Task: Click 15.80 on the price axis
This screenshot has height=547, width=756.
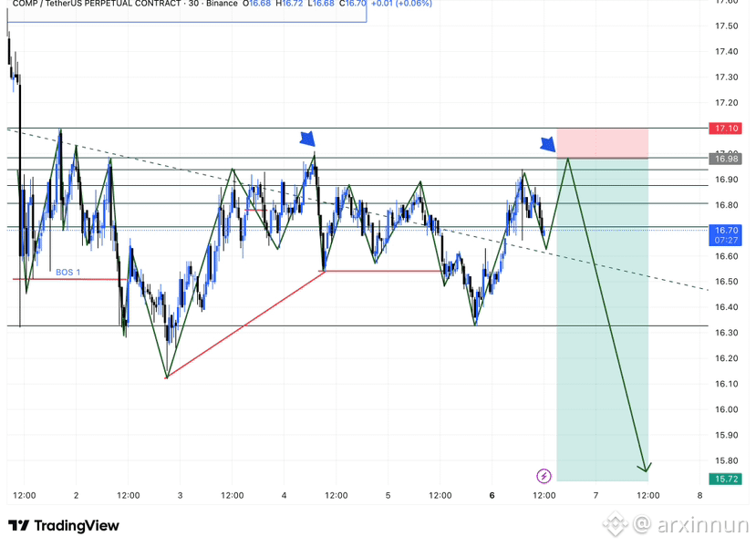Action: click(x=726, y=460)
